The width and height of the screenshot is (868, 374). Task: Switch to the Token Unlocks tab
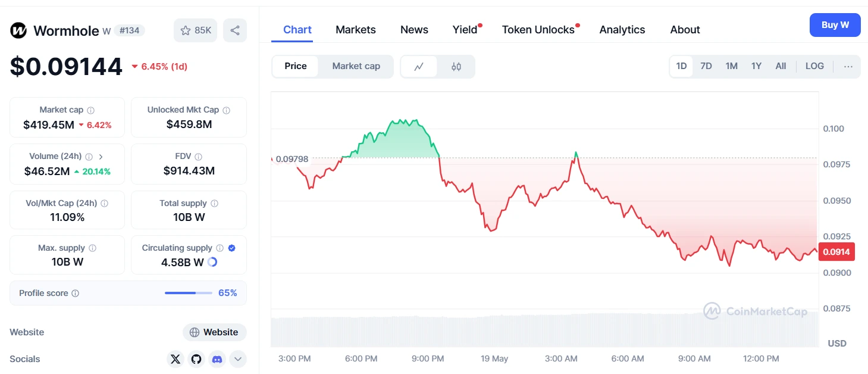(x=538, y=30)
